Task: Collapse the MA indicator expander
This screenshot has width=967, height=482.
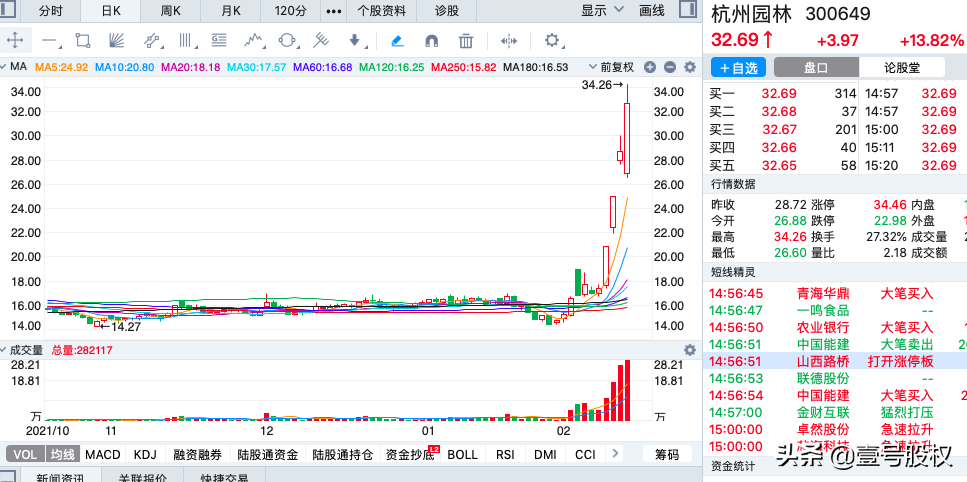Action: click(x=4, y=67)
